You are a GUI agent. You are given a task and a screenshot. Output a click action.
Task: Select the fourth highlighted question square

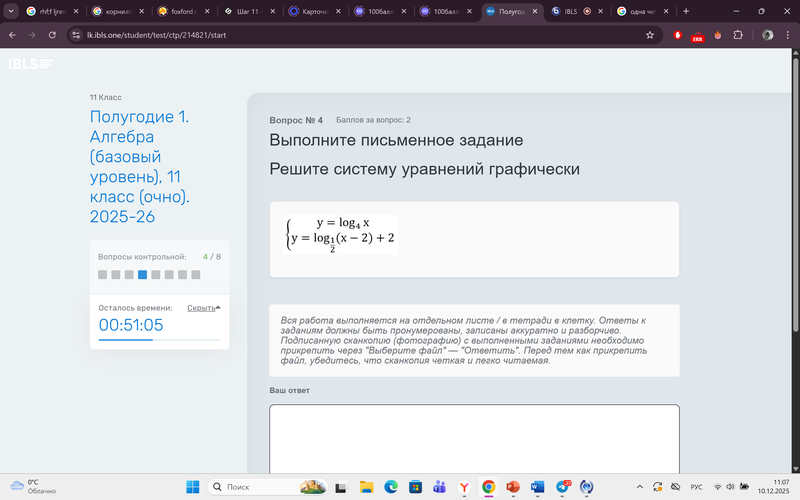click(142, 274)
